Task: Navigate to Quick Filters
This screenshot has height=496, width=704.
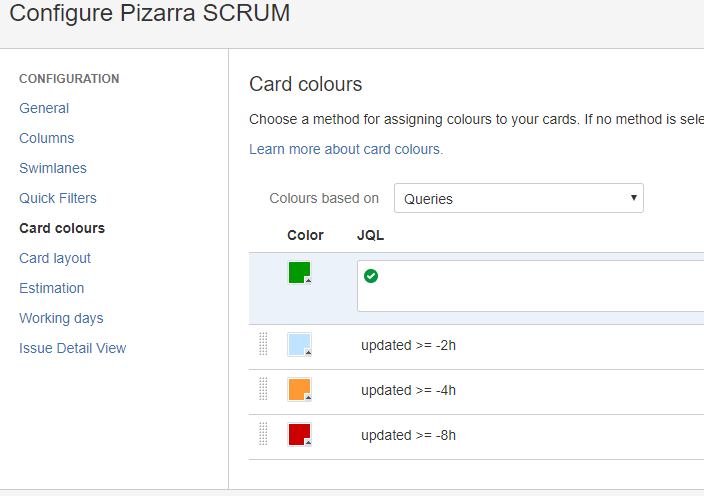Action: click(58, 198)
